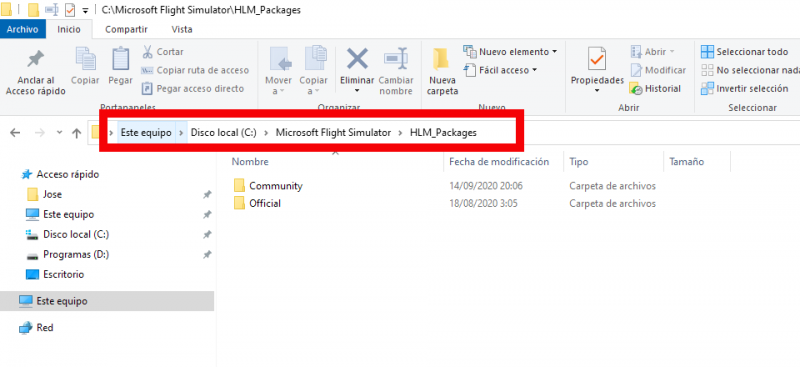Click the Historial icon
This screenshot has width=800, height=367.
pos(636,88)
